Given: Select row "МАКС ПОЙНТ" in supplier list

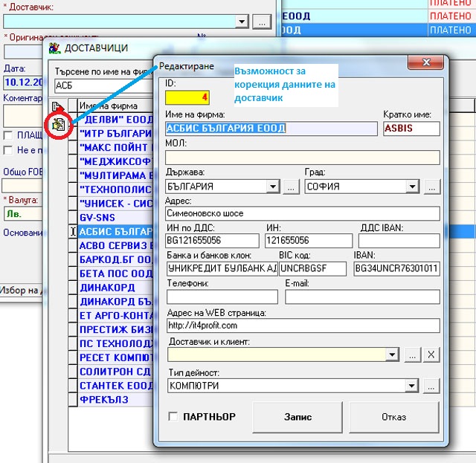Looking at the screenshot, I should pyautogui.click(x=116, y=147).
